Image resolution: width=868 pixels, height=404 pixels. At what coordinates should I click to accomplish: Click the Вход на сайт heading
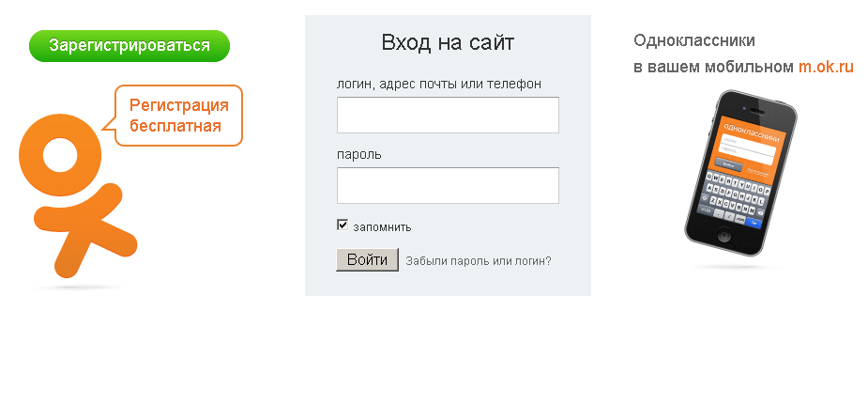click(448, 42)
